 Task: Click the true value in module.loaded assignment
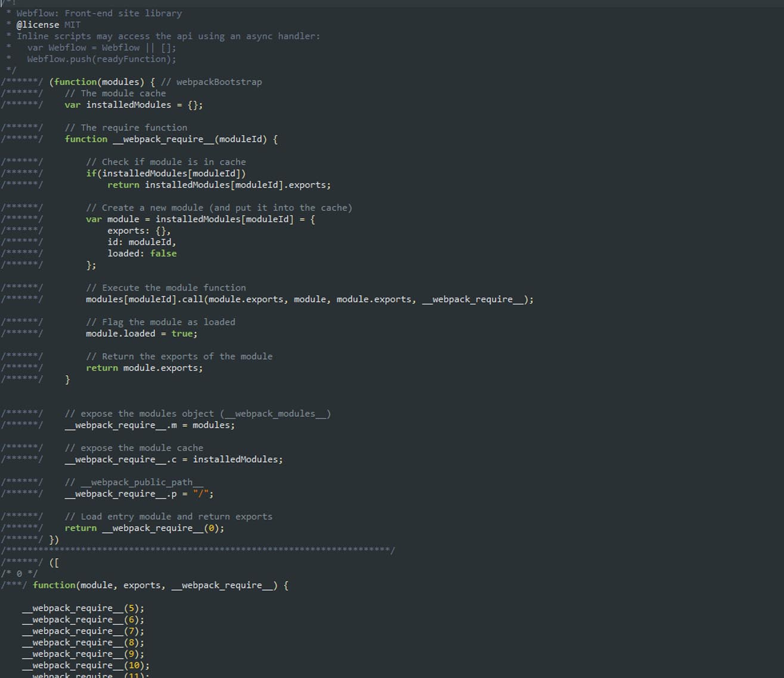tap(182, 334)
